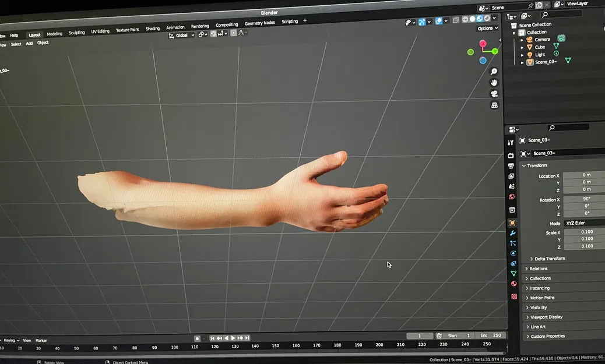605x364 pixels.
Task: Open the Output properties printer icon
Action: point(511,166)
